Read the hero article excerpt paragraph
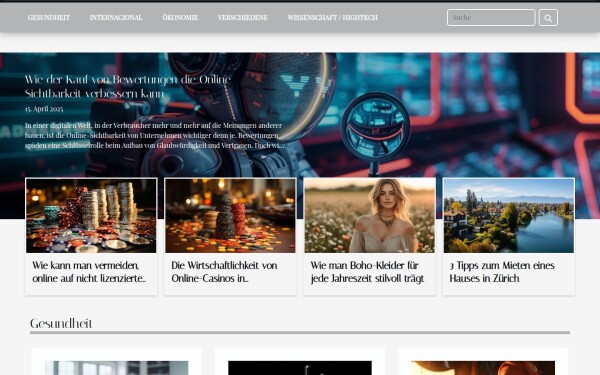 pyautogui.click(x=155, y=135)
